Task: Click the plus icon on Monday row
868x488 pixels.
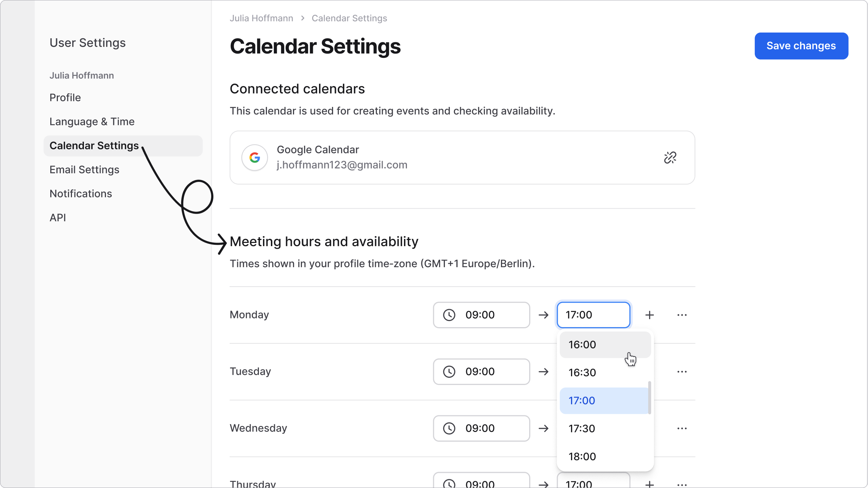Action: [x=650, y=315]
